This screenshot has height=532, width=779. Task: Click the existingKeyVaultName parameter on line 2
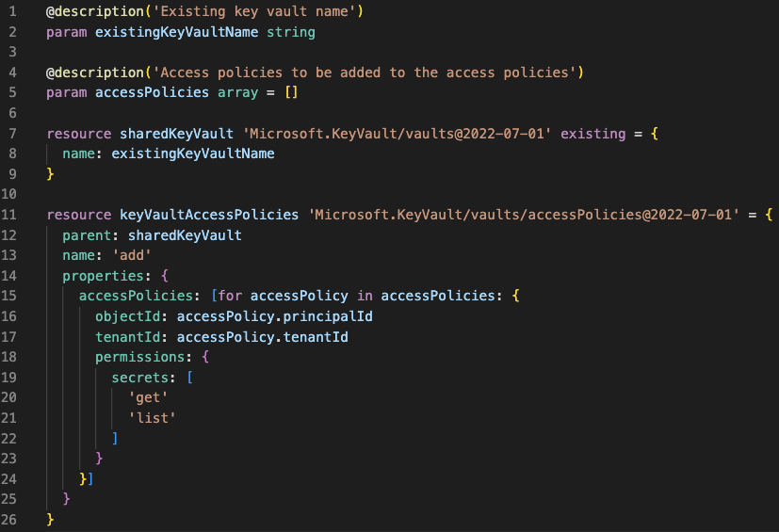pyautogui.click(x=176, y=32)
